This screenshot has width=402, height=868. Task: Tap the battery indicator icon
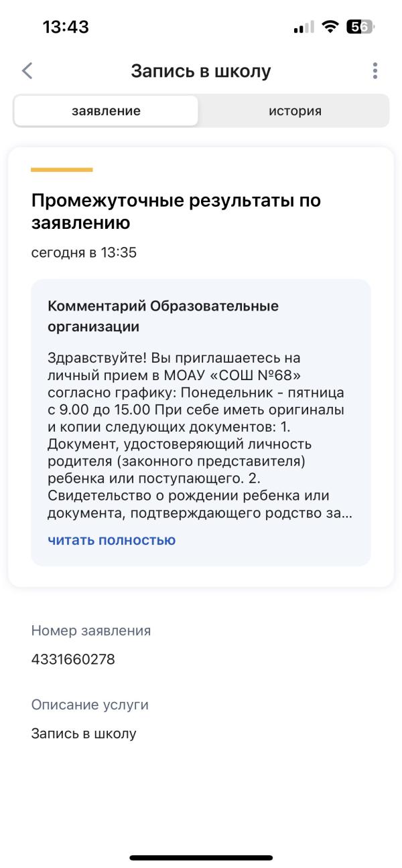[360, 27]
